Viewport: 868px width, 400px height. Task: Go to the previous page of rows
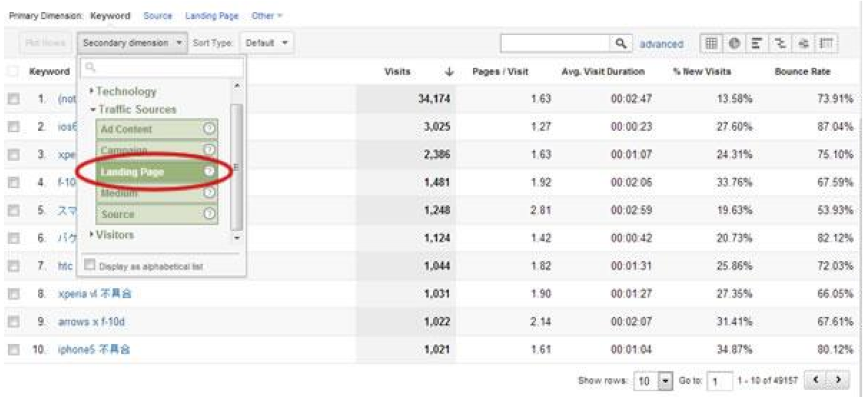817,380
